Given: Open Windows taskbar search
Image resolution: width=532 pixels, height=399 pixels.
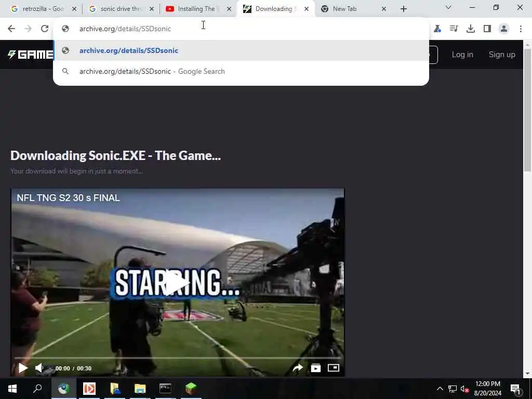Looking at the screenshot, I should (x=37, y=389).
